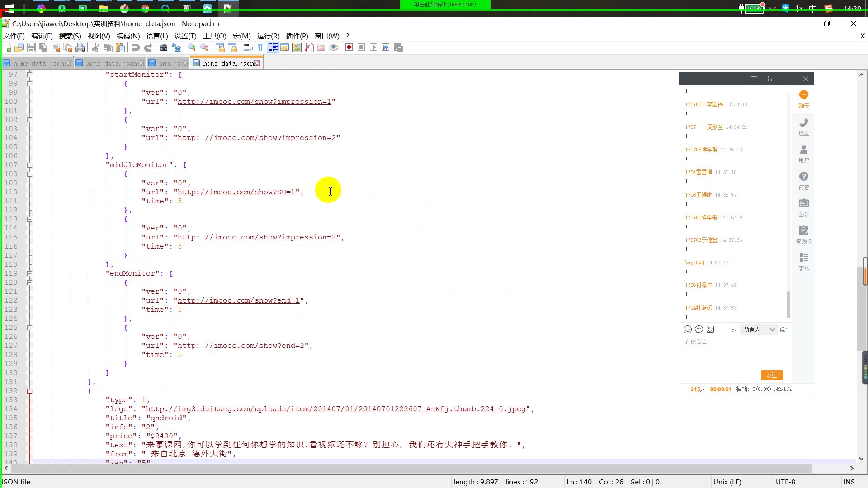
Task: Close the active home_data.json tab
Action: [x=257, y=63]
